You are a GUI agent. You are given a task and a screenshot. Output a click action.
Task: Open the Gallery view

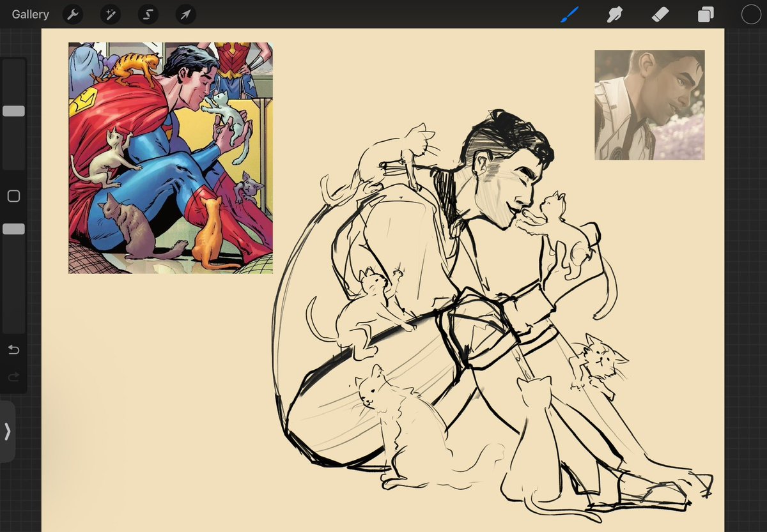point(30,14)
